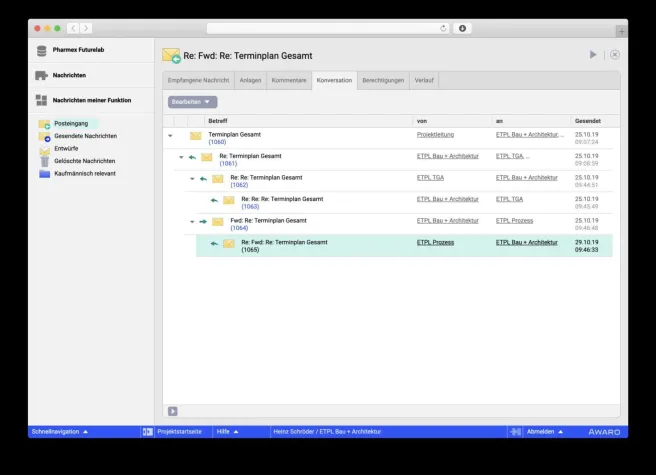Image resolution: width=656 pixels, height=475 pixels.
Task: Click the ETPL Prozess link in row 1065
Action: coord(435,242)
